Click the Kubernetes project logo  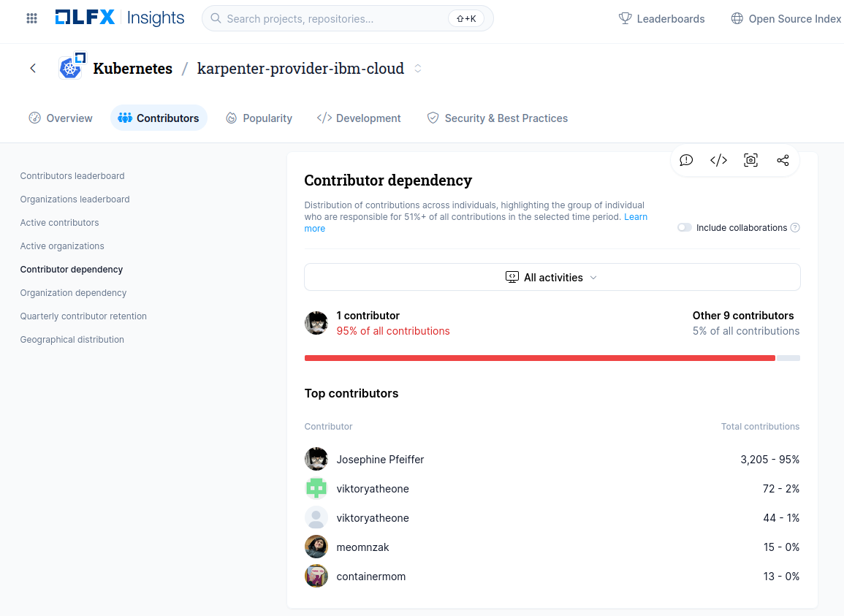pos(72,67)
